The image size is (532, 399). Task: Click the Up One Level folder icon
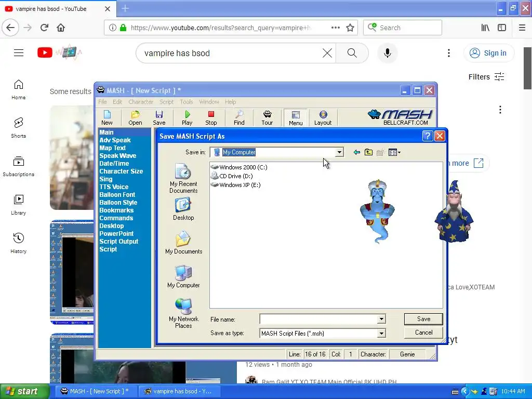[x=368, y=152]
